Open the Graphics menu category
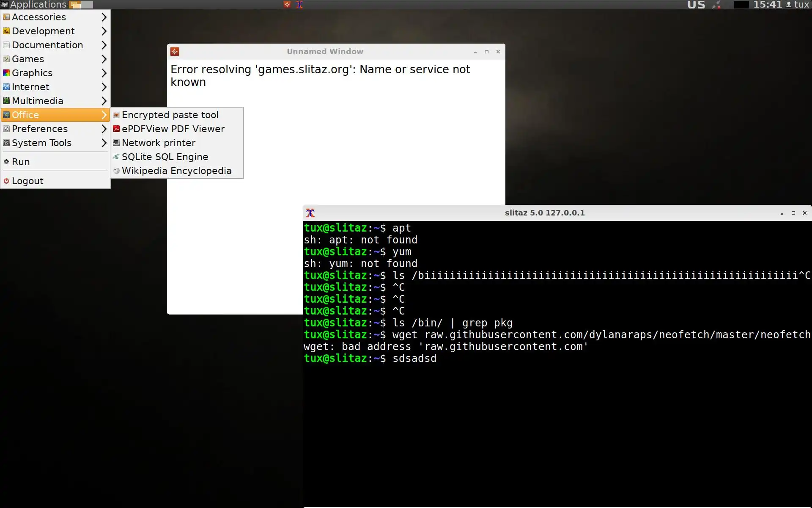812x508 pixels. click(32, 73)
